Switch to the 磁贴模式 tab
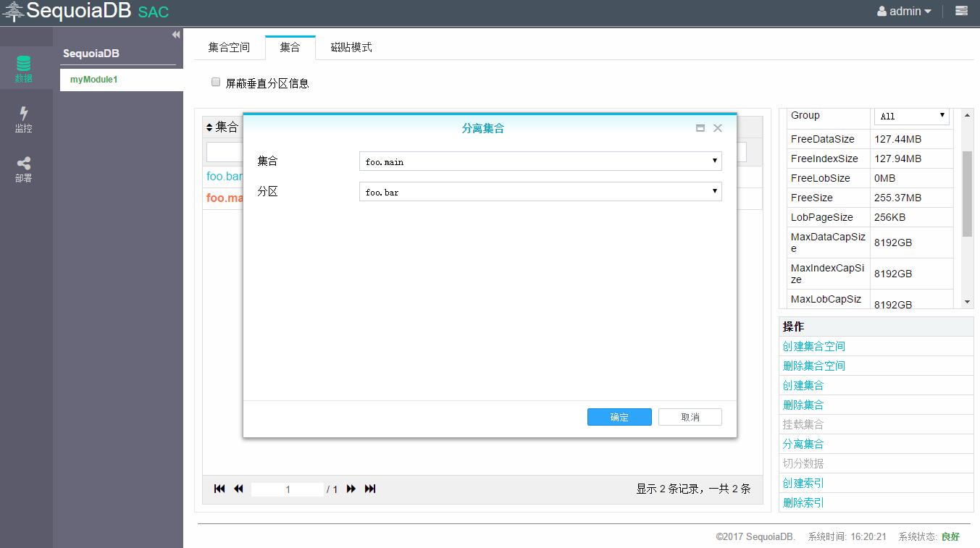 [351, 46]
